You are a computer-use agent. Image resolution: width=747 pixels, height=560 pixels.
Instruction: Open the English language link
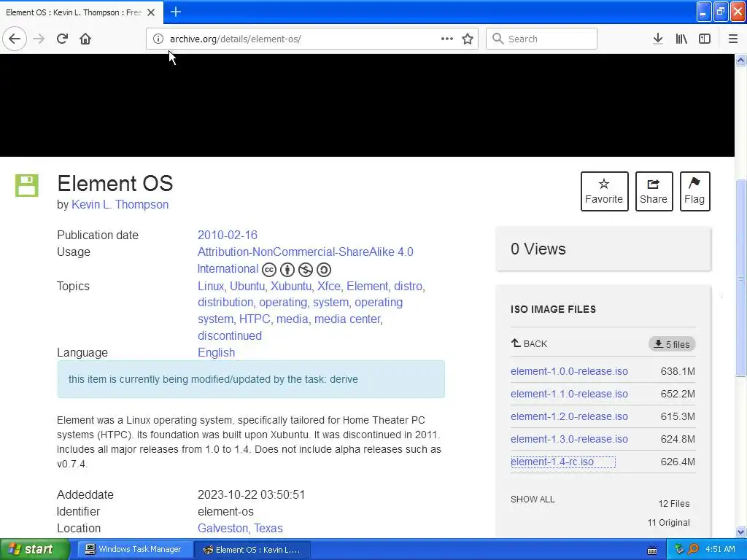(216, 352)
